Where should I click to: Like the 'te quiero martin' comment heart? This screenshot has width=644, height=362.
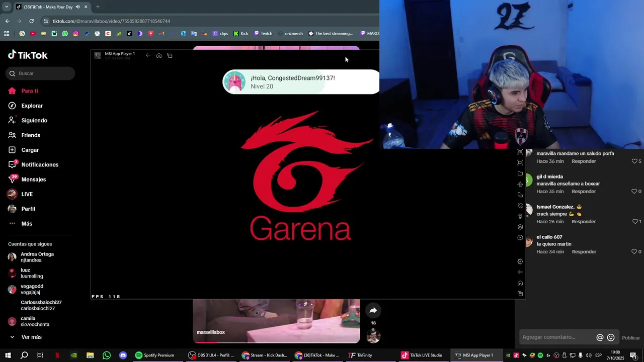click(x=634, y=252)
